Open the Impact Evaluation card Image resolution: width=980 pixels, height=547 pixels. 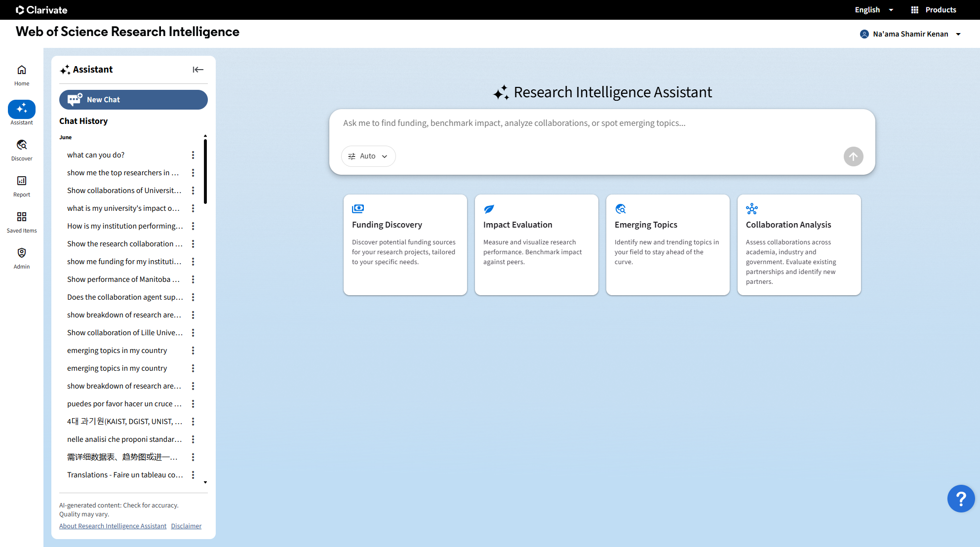537,245
